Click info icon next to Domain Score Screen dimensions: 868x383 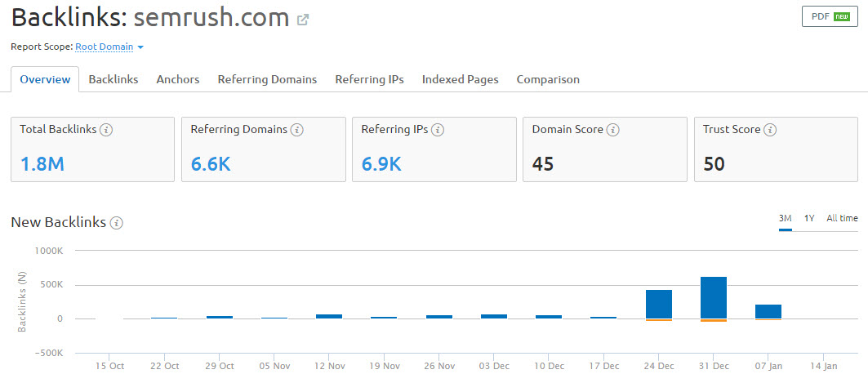tap(612, 130)
